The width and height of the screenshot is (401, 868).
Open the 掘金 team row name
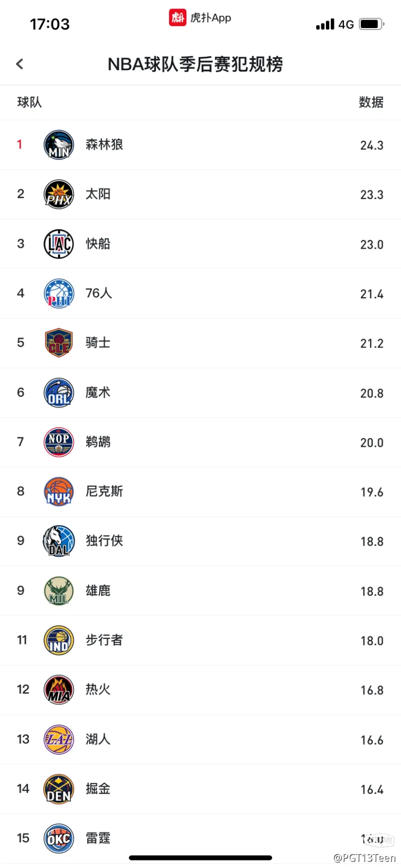pos(98,789)
